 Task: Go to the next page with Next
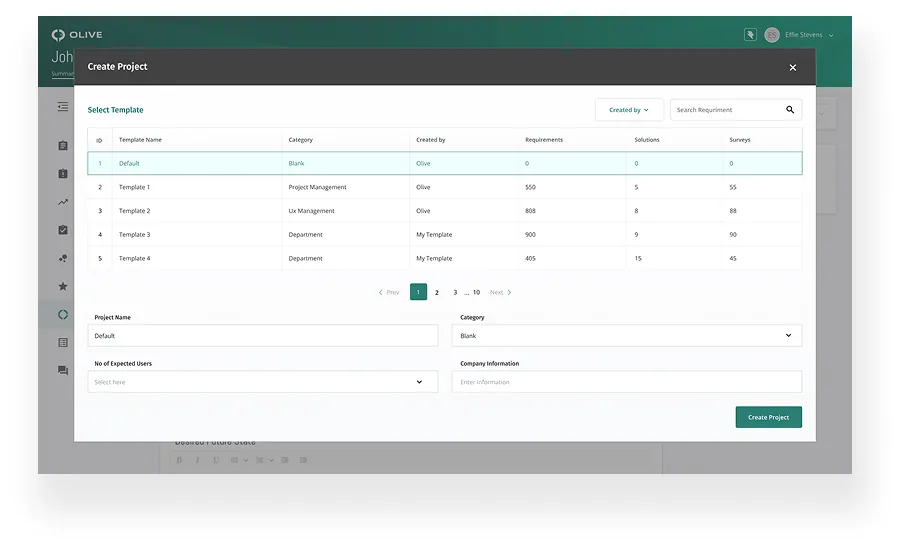pos(500,292)
